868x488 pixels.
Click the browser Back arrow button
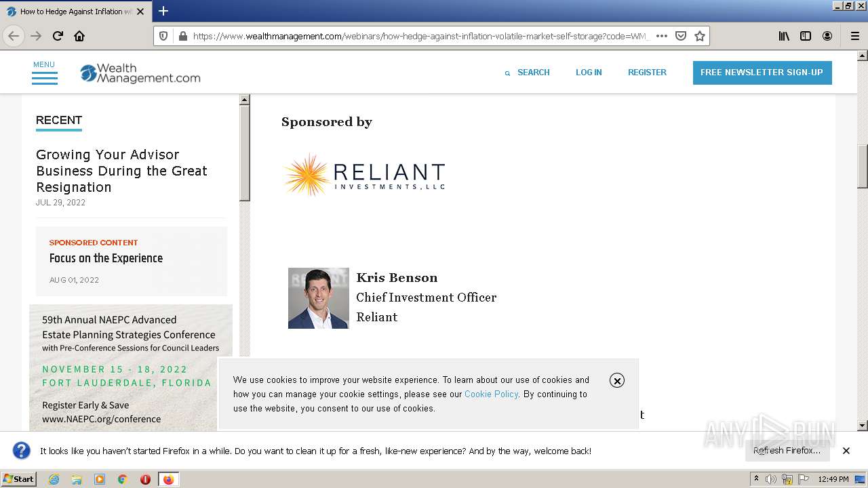[x=14, y=36]
